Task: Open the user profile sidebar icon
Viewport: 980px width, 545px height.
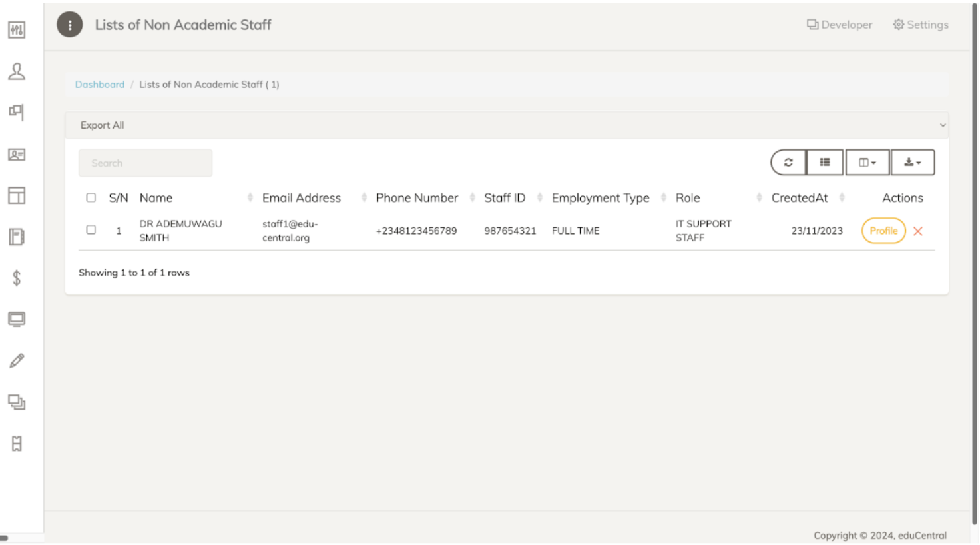Action: pyautogui.click(x=17, y=71)
